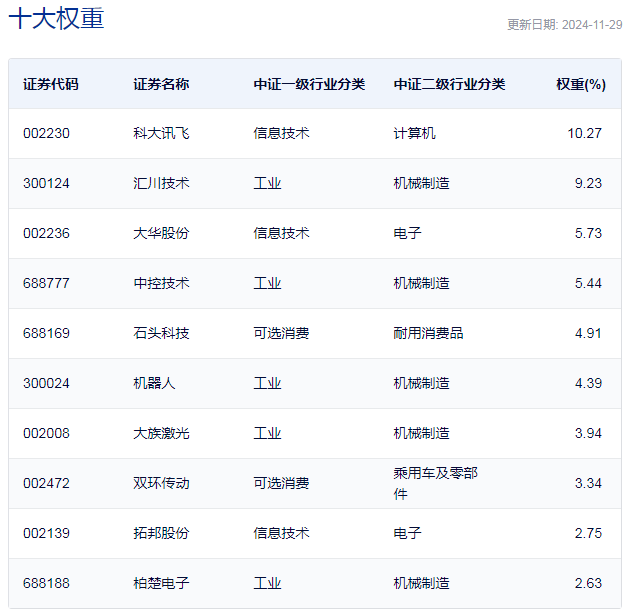Click the 中证一级行业分类 column header
Image resolution: width=628 pixels, height=613 pixels.
[x=309, y=84]
